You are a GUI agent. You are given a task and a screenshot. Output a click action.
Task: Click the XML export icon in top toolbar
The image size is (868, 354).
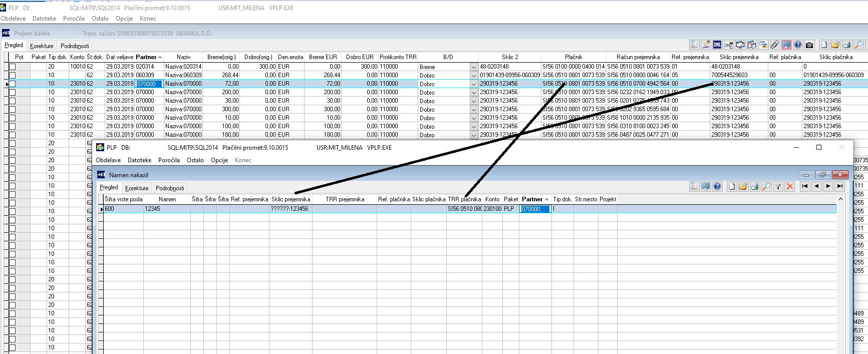[x=717, y=45]
